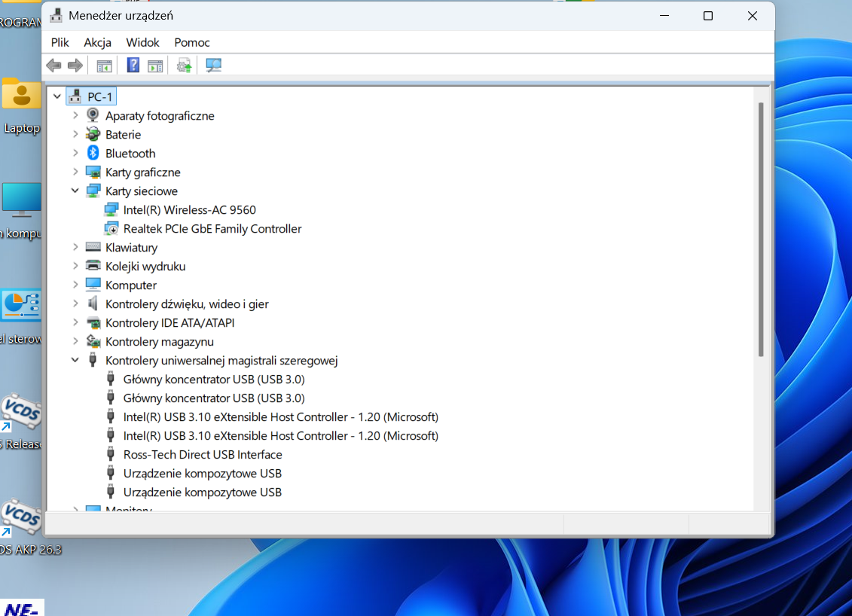852x616 pixels.
Task: Expand the Baterie category
Action: [x=75, y=134]
